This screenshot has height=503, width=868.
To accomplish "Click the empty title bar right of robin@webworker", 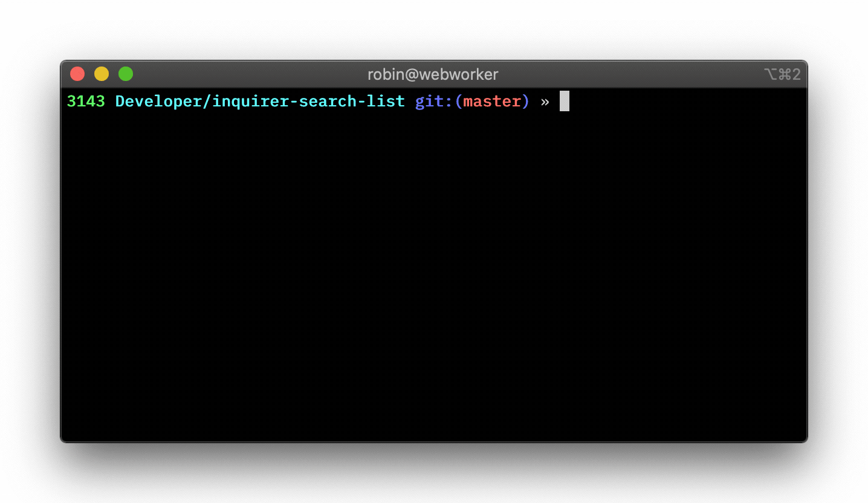I will coord(629,74).
